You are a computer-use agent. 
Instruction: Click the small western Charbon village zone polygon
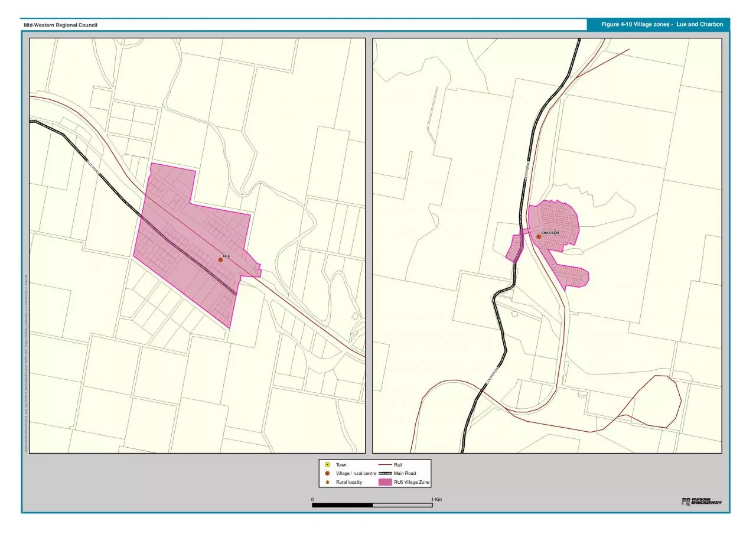tap(514, 248)
